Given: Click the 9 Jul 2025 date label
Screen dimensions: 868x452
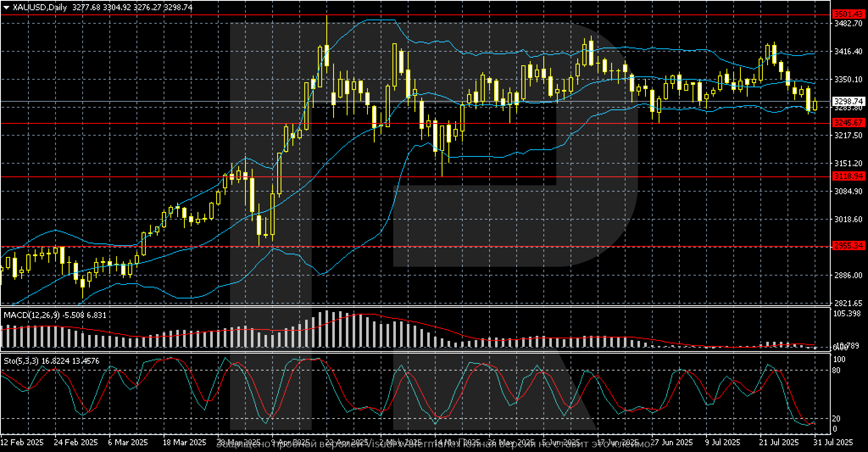Looking at the screenshot, I should tap(723, 443).
